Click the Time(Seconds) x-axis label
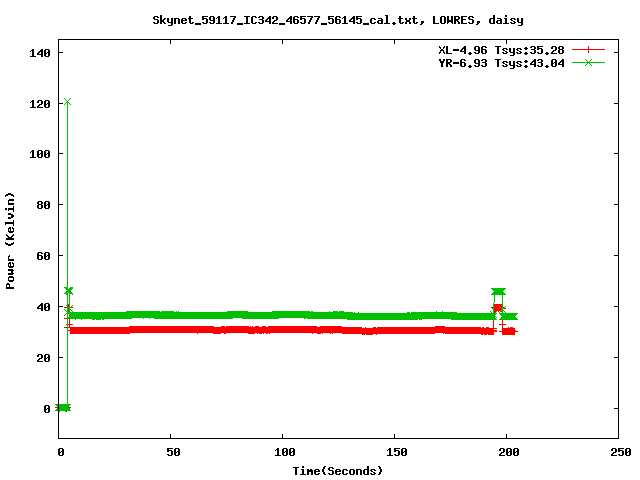 [x=338, y=471]
